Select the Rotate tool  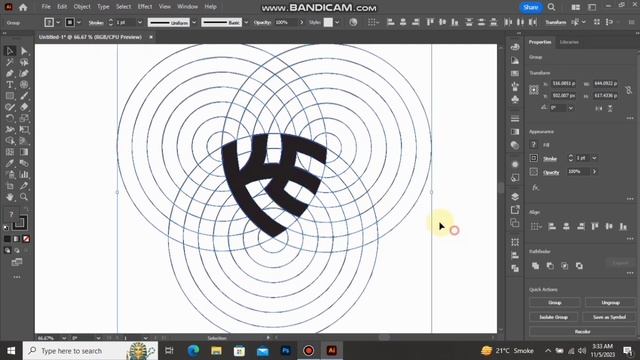tap(10, 118)
